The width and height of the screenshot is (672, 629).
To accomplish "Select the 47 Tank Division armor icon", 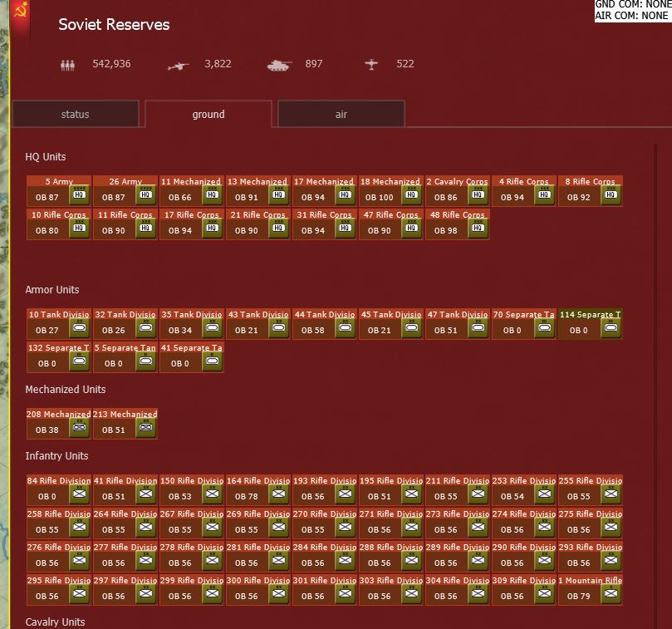I will (478, 327).
